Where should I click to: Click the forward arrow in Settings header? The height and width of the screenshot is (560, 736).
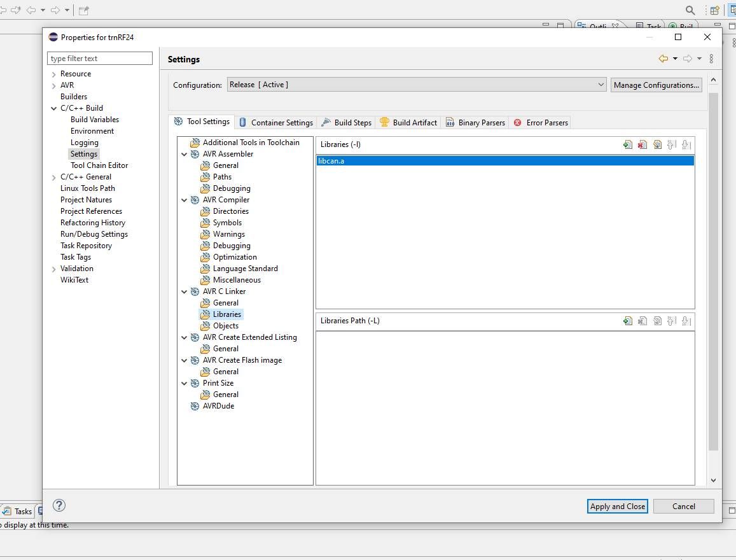pyautogui.click(x=688, y=59)
